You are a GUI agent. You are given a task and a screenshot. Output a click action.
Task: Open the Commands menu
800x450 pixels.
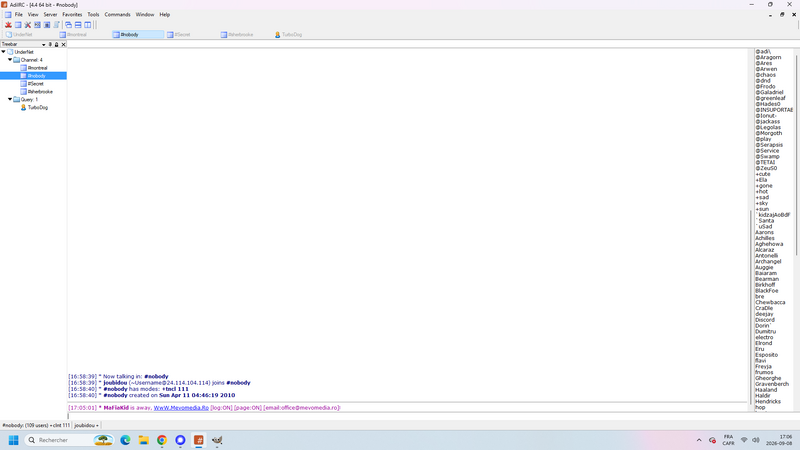tap(117, 15)
